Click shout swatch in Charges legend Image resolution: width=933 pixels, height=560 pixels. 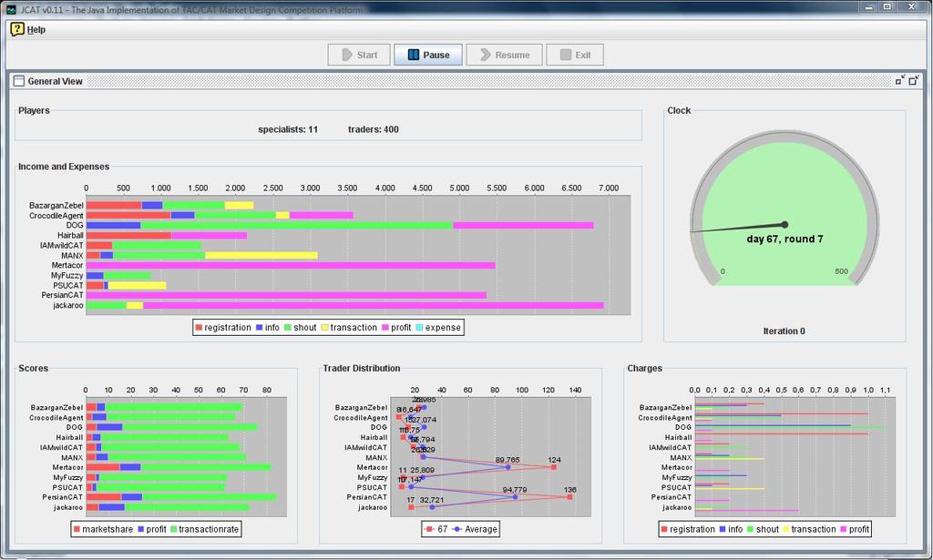[x=750, y=529]
